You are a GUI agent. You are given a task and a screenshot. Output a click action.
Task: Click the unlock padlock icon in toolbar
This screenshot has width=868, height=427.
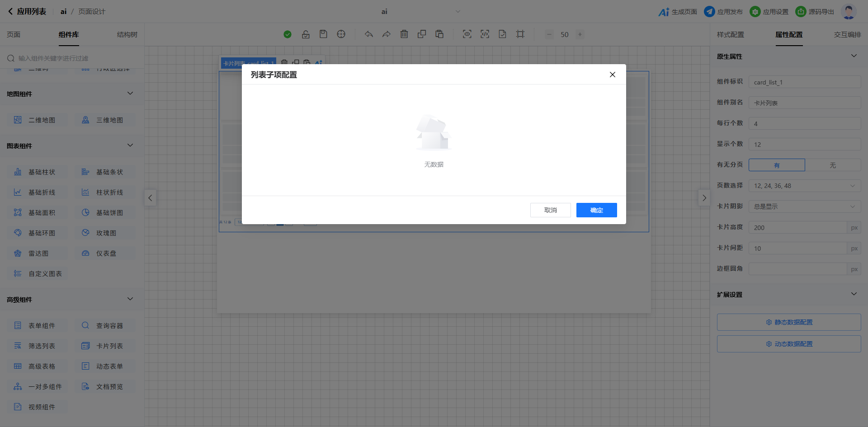click(306, 34)
